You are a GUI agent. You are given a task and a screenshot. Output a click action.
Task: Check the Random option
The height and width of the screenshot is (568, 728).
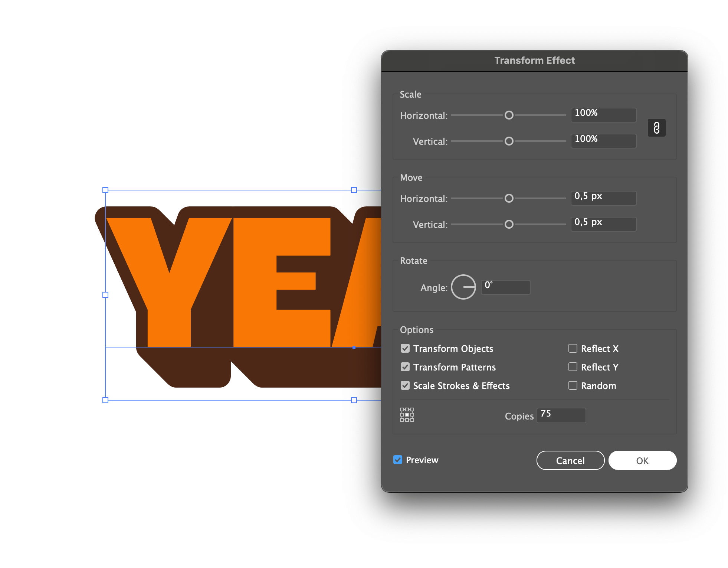[573, 385]
